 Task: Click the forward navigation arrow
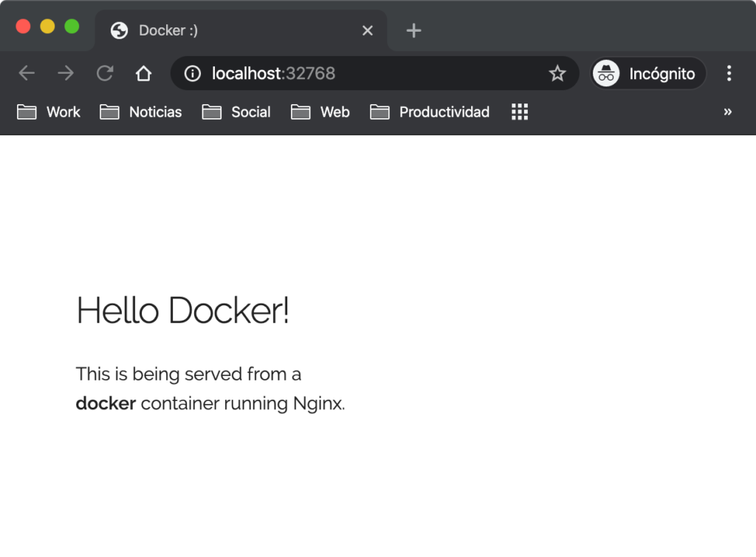[66, 73]
